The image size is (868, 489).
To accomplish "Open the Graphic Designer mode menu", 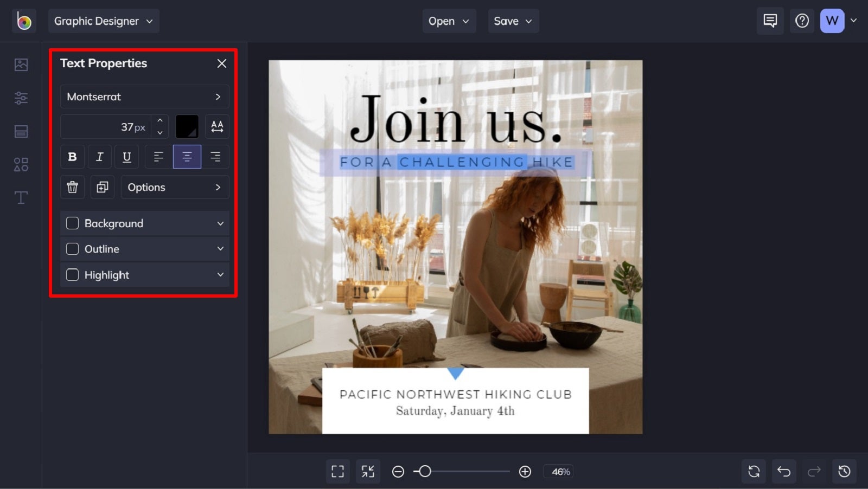I will tap(104, 21).
